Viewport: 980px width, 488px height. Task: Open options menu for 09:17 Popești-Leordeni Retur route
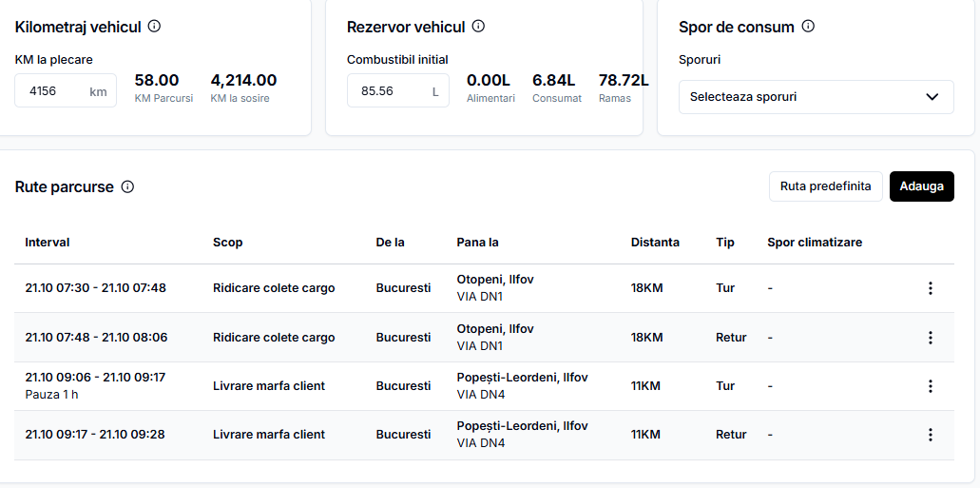[x=930, y=435]
